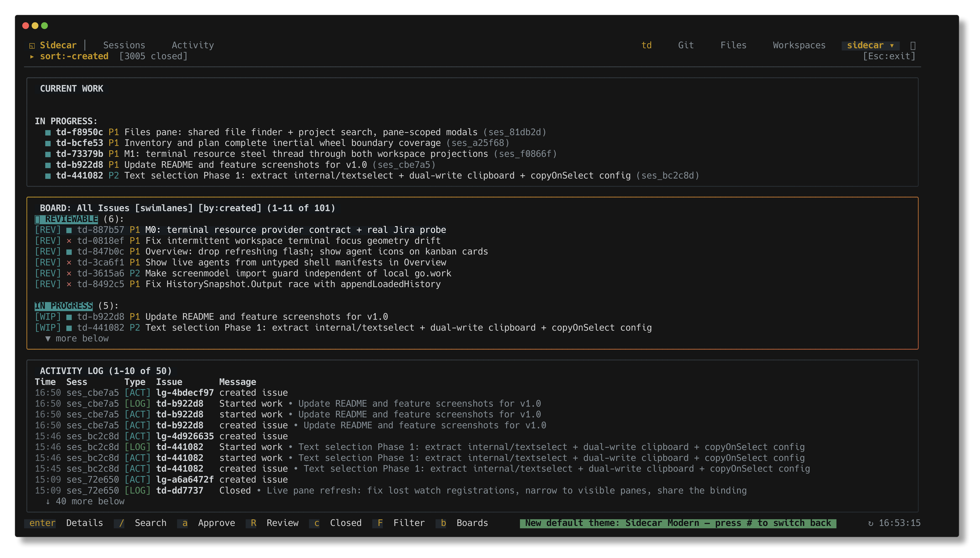Image resolution: width=980 pixels, height=558 pixels.
Task: Click the status square of td-887b57
Action: (x=69, y=230)
